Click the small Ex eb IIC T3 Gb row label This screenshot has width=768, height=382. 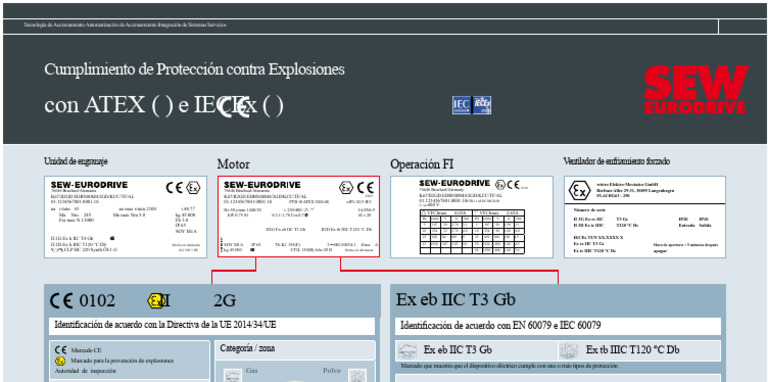(457, 350)
